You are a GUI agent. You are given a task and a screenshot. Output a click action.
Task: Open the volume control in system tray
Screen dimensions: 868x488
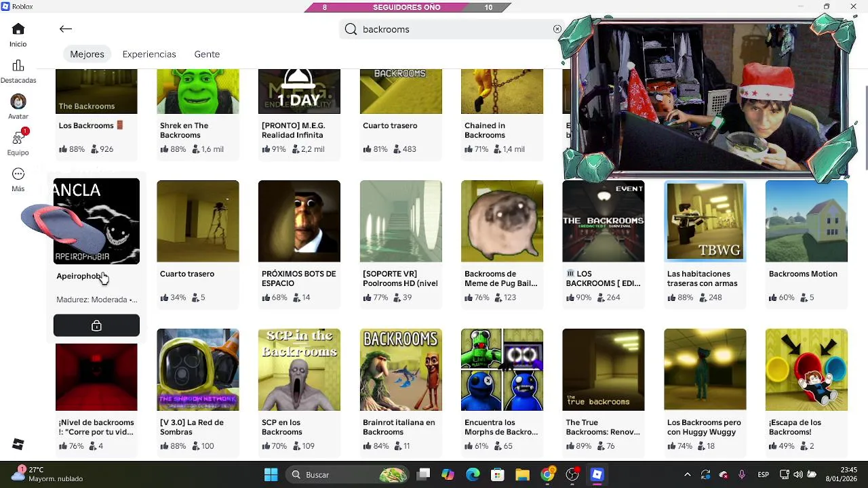click(798, 474)
